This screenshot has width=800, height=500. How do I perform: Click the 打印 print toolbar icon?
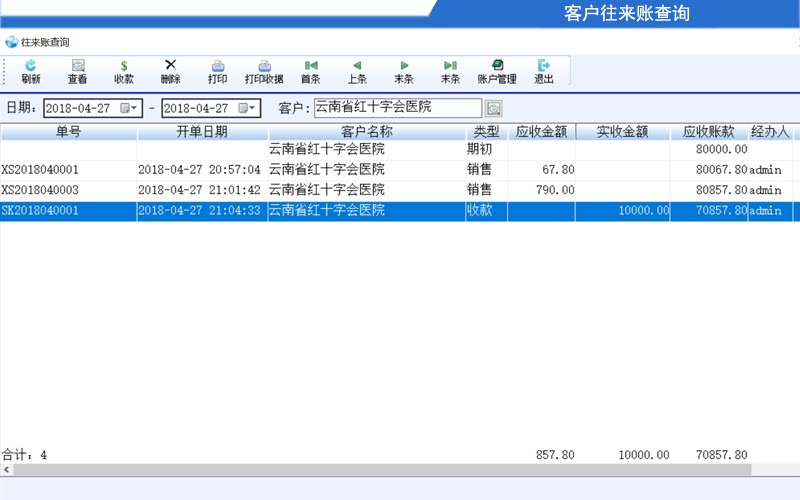(x=217, y=71)
